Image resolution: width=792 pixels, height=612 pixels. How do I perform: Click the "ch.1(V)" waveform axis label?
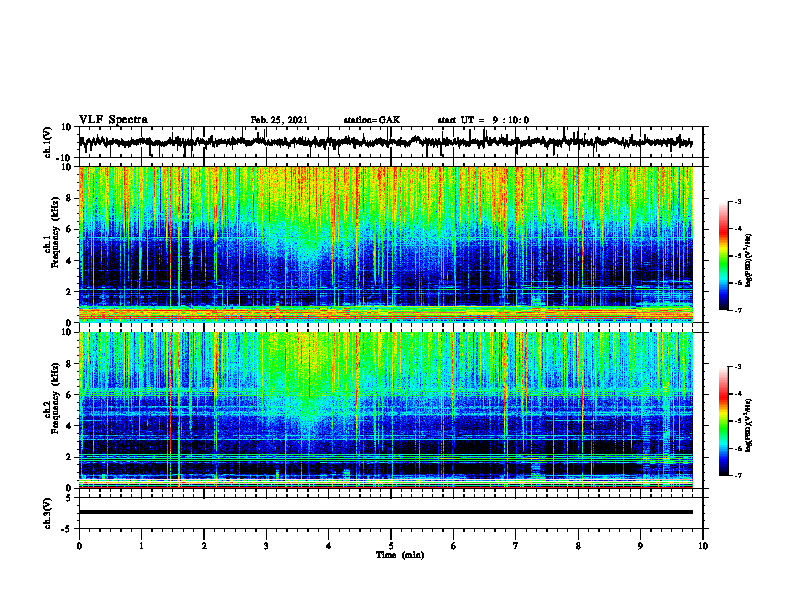coord(48,142)
